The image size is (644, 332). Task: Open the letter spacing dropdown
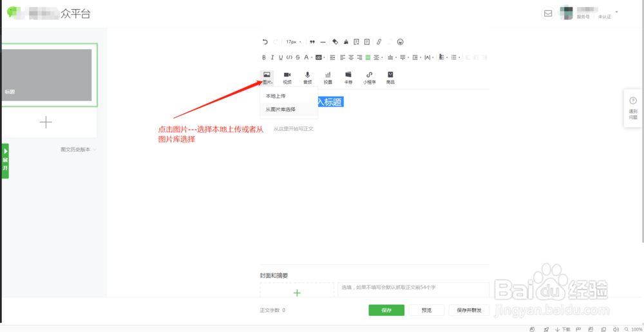[x=430, y=57]
